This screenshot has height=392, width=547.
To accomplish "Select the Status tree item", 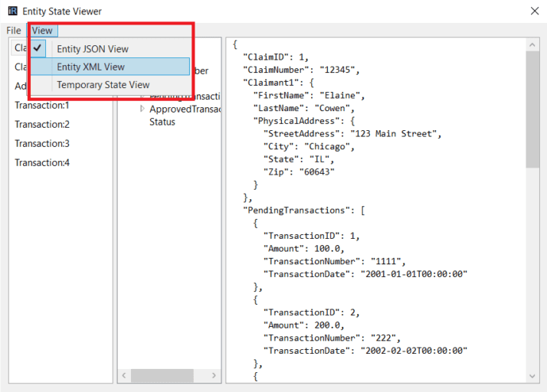I will click(162, 122).
